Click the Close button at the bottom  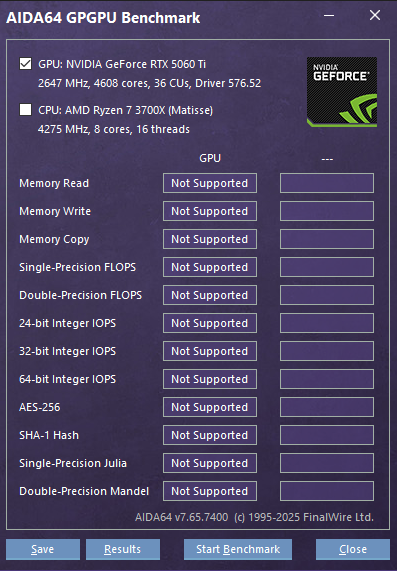tap(353, 549)
